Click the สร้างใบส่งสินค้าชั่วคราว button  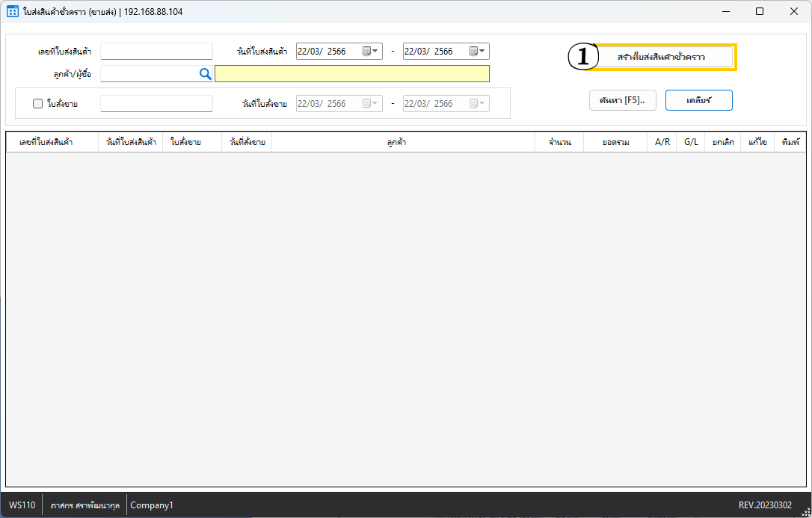pyautogui.click(x=662, y=57)
